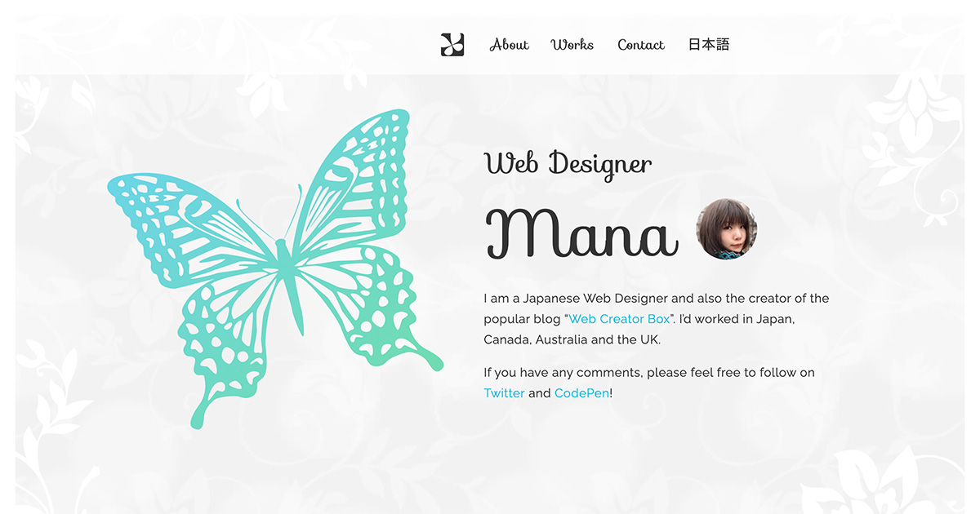
Task: Go to the Works section
Action: click(x=572, y=45)
